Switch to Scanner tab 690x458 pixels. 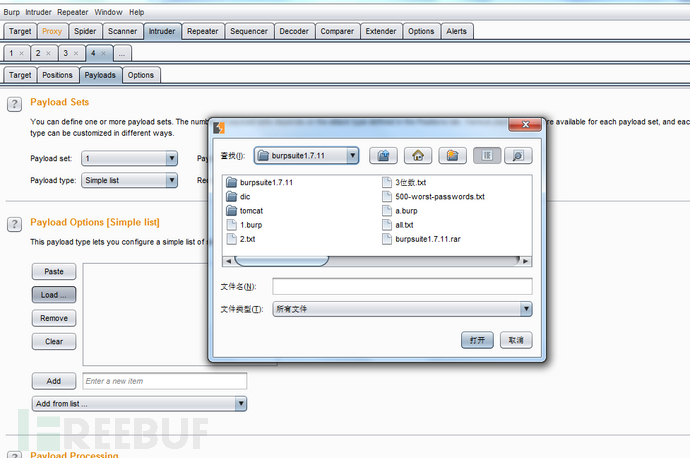click(x=122, y=31)
